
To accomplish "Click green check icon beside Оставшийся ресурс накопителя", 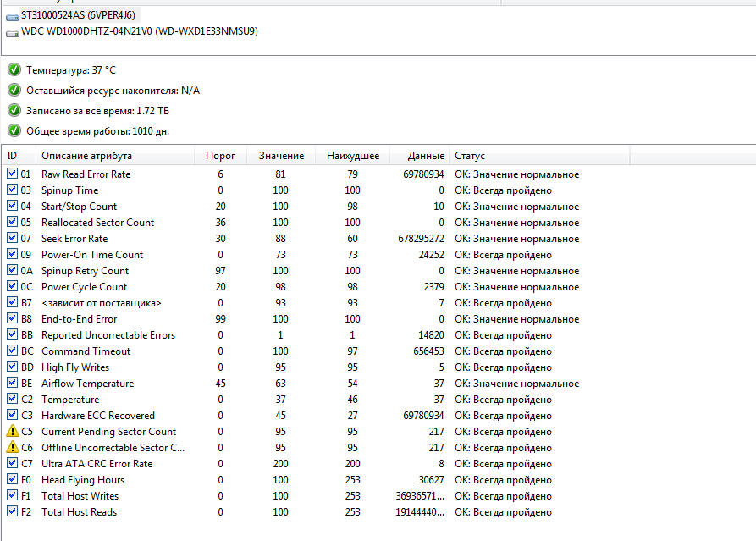I will pos(14,90).
